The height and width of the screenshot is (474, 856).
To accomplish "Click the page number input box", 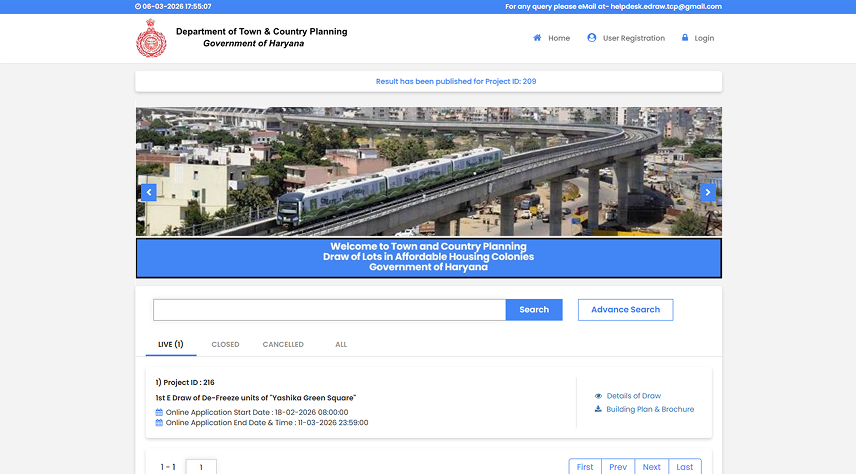I will tap(201, 467).
